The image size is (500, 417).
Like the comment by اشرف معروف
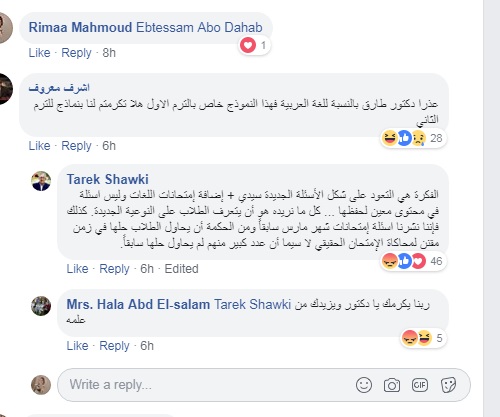pyautogui.click(x=39, y=146)
